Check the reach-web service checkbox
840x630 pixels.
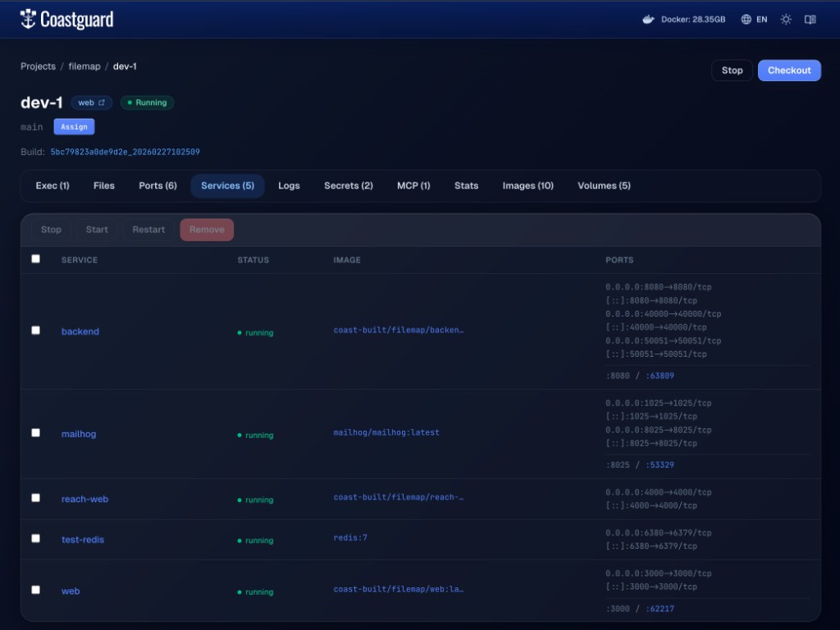point(36,498)
